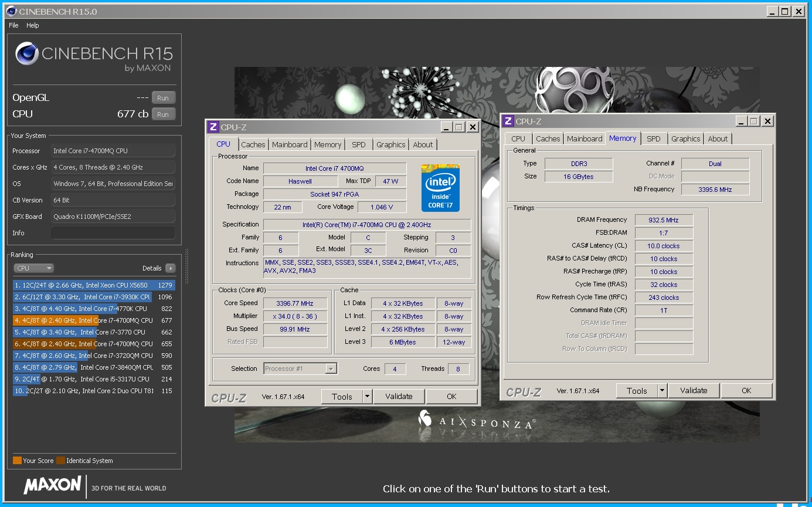Click the right CPU-Z title bar Z icon
The width and height of the screenshot is (812, 507).
tap(508, 121)
